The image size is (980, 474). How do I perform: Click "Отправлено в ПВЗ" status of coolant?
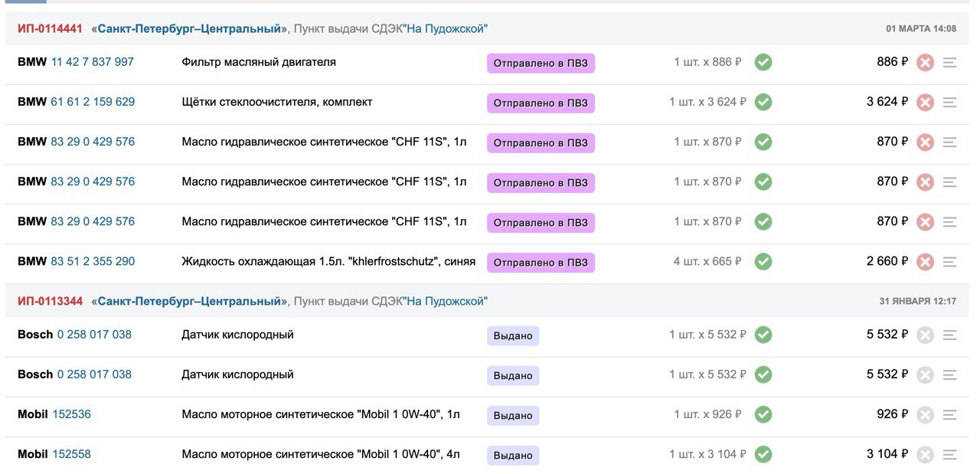pyautogui.click(x=541, y=262)
